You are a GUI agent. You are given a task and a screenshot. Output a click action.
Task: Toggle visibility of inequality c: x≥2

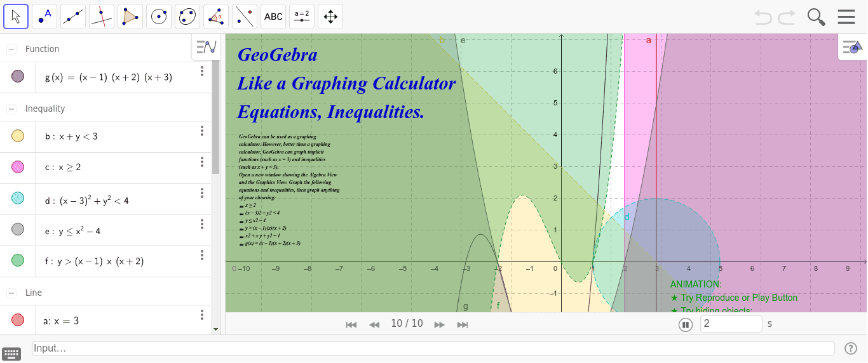[x=18, y=167]
